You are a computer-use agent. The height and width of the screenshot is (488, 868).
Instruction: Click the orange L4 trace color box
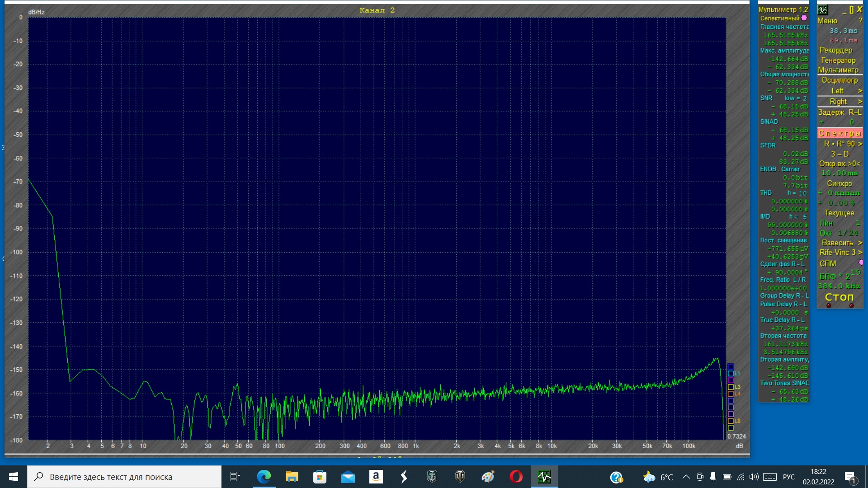pos(731,394)
